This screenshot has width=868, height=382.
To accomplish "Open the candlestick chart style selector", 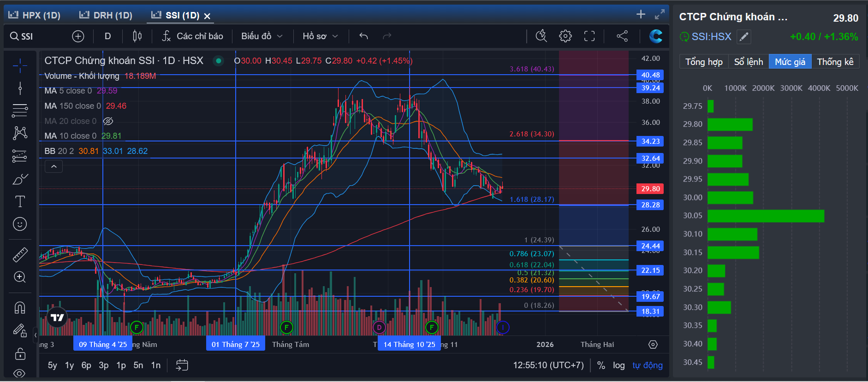I will pyautogui.click(x=137, y=36).
